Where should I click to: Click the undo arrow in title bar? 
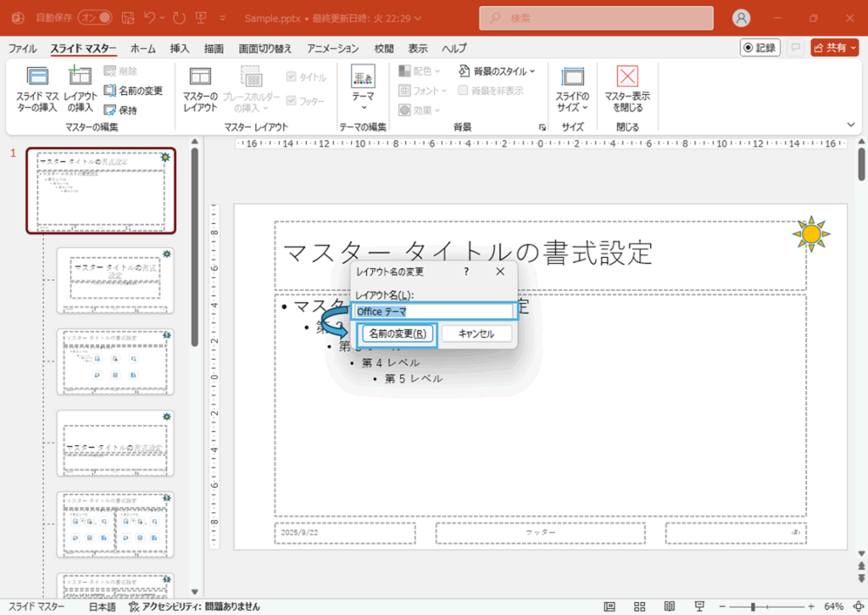pyautogui.click(x=149, y=18)
